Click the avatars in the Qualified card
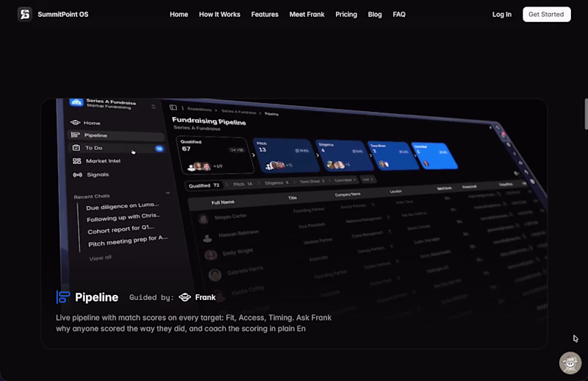This screenshot has width=588, height=381. click(x=200, y=166)
